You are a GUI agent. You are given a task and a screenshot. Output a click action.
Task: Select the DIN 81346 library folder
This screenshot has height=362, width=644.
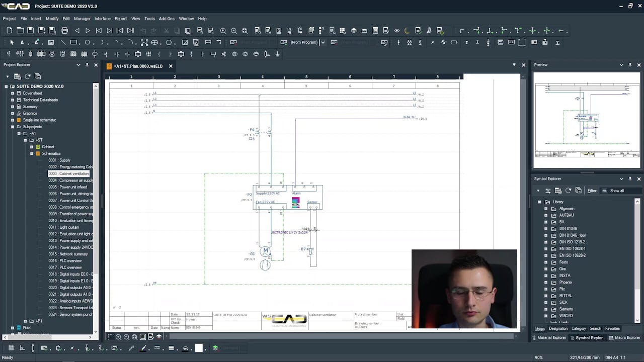pyautogui.click(x=568, y=228)
